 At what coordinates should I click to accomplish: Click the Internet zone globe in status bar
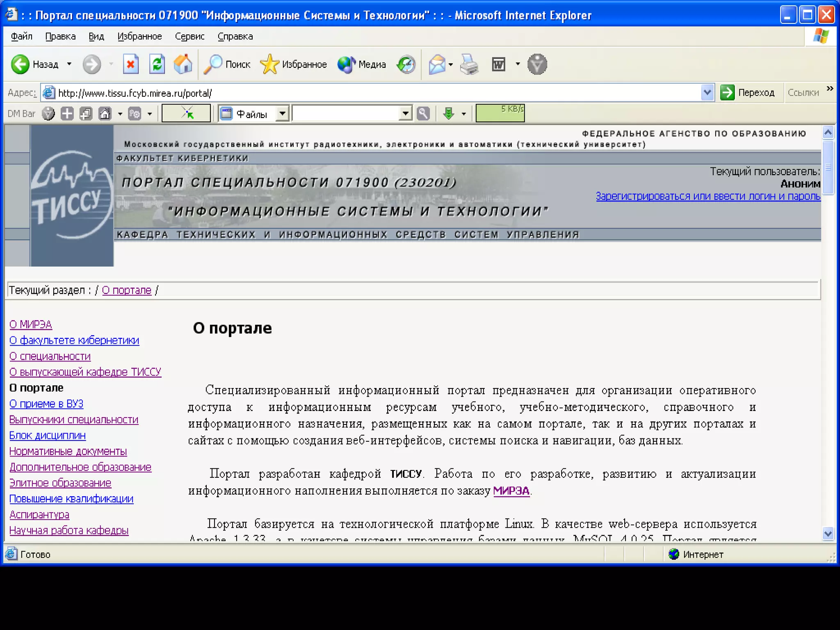(x=673, y=554)
